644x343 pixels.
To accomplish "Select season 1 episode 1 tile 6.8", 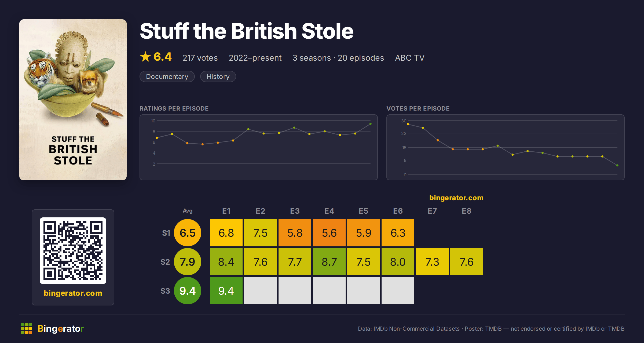I will tap(226, 233).
